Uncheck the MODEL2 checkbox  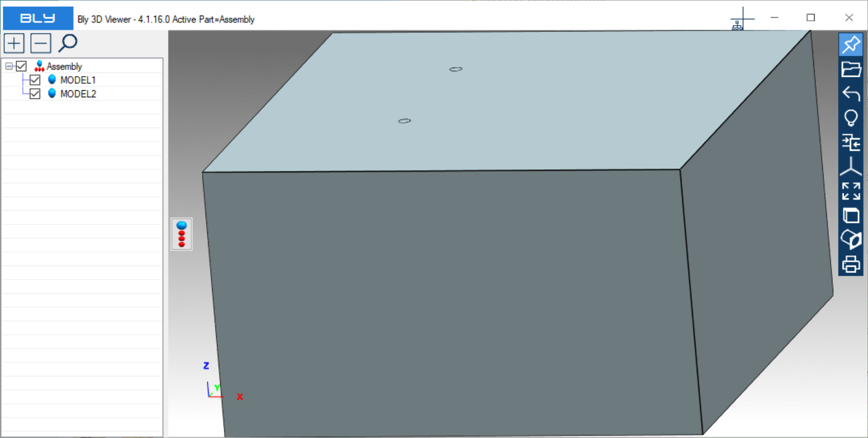[x=35, y=94]
